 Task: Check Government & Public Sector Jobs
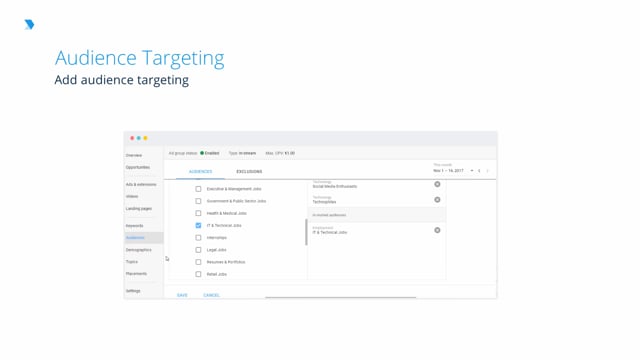[x=198, y=201]
